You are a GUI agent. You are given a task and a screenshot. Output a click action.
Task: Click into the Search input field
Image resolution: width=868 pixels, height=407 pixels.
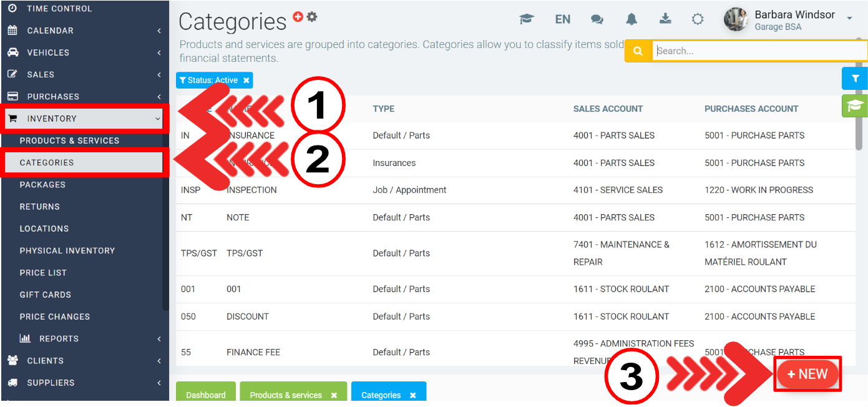758,51
